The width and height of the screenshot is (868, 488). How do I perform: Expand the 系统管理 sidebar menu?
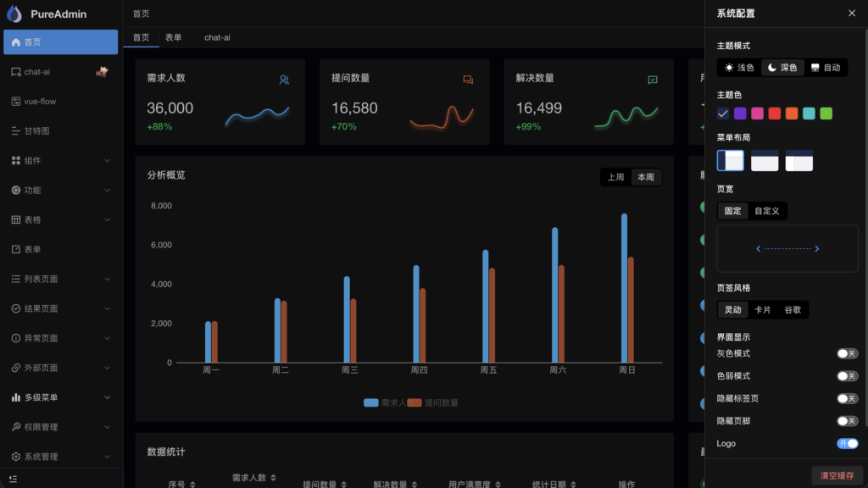(x=107, y=457)
